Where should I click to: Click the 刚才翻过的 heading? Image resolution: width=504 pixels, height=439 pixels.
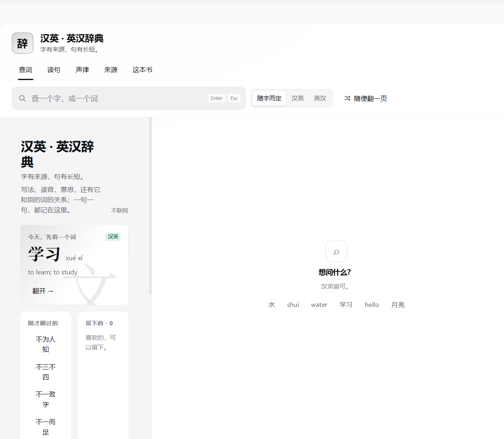43,323
